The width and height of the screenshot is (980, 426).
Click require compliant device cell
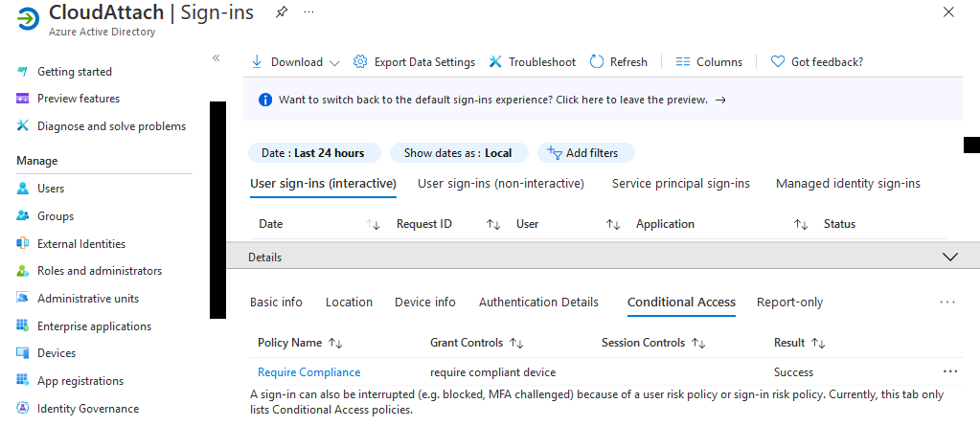[x=492, y=372]
